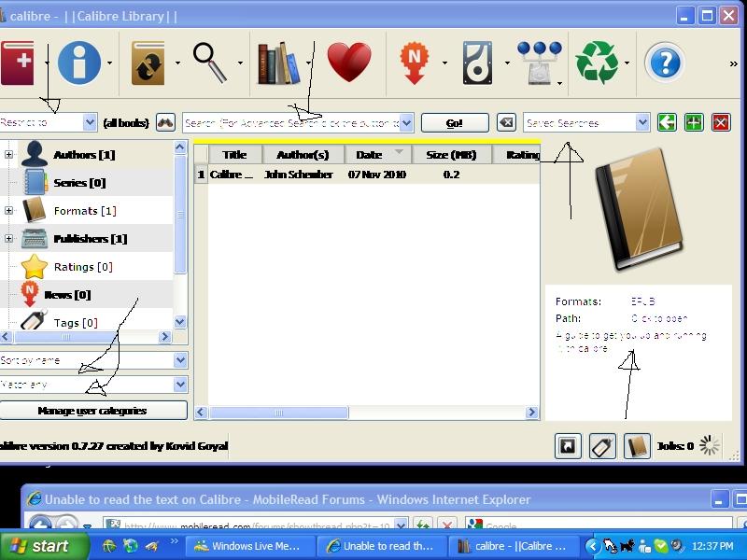
Task: Click the EPUB format link
Action: pyautogui.click(x=642, y=301)
